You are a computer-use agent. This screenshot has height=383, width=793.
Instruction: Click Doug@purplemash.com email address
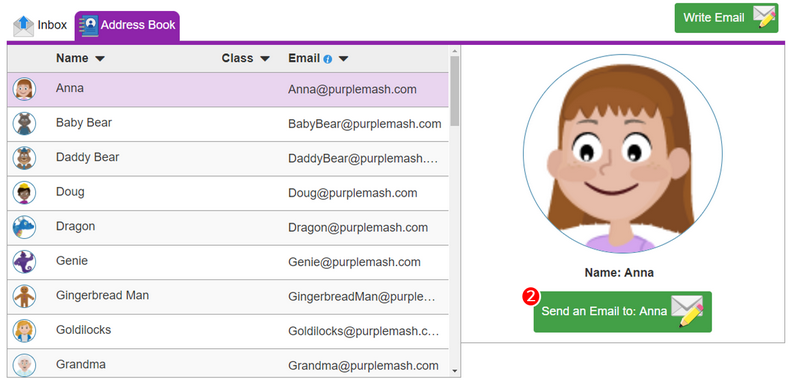click(353, 193)
